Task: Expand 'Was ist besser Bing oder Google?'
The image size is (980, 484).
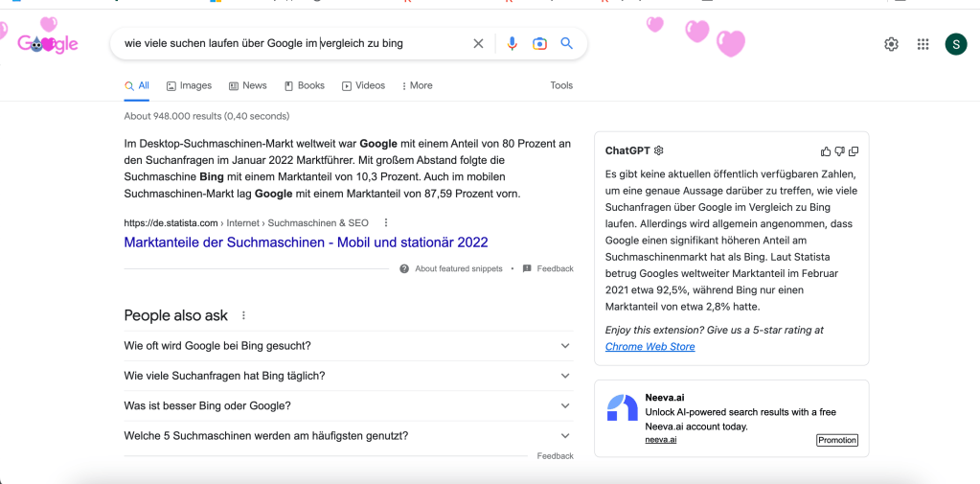Action: [x=349, y=405]
